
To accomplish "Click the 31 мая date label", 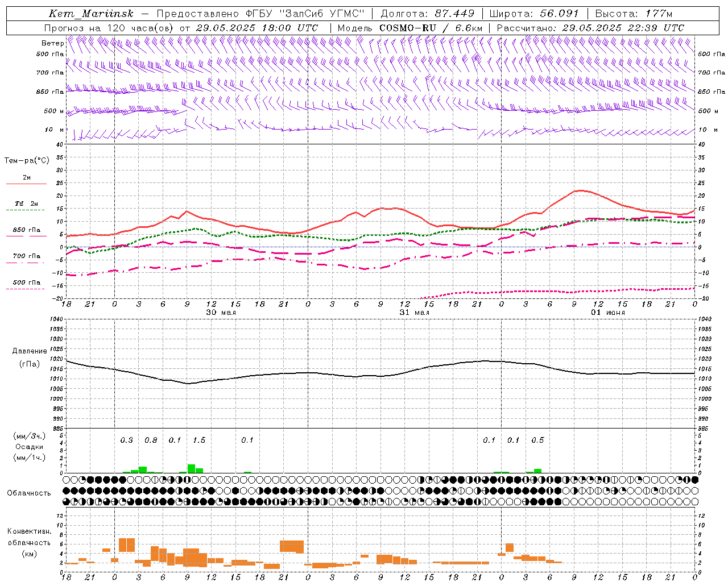I will (x=414, y=313).
